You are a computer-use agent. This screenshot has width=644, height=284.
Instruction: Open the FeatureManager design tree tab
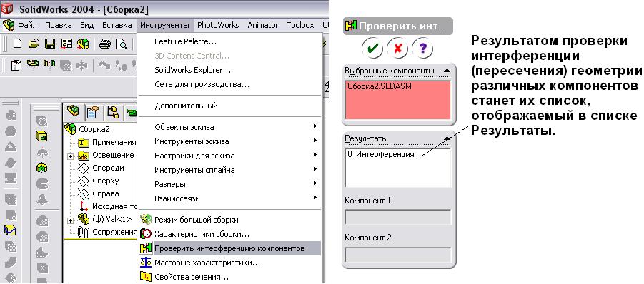[x=73, y=111]
